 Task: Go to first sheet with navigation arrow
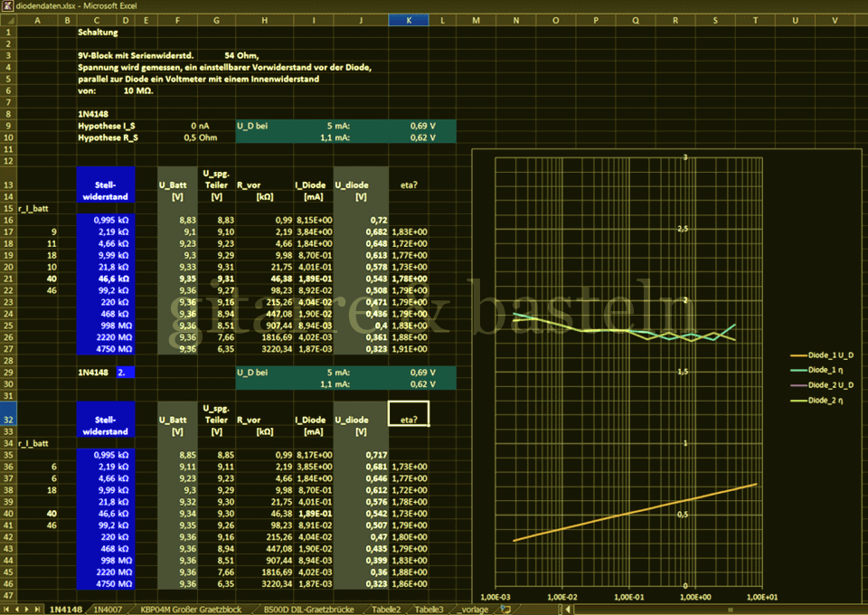pos(7,610)
